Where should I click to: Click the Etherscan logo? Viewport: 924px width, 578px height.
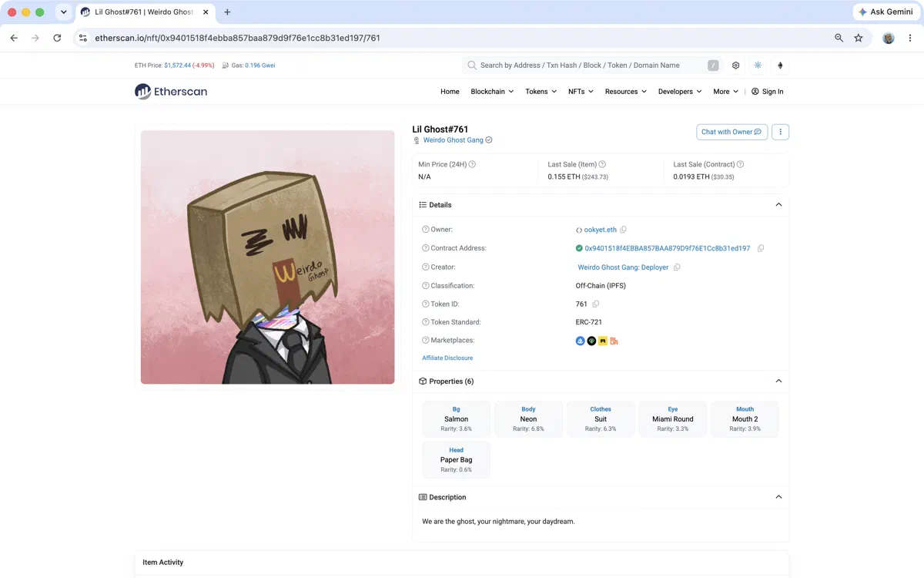tap(171, 91)
